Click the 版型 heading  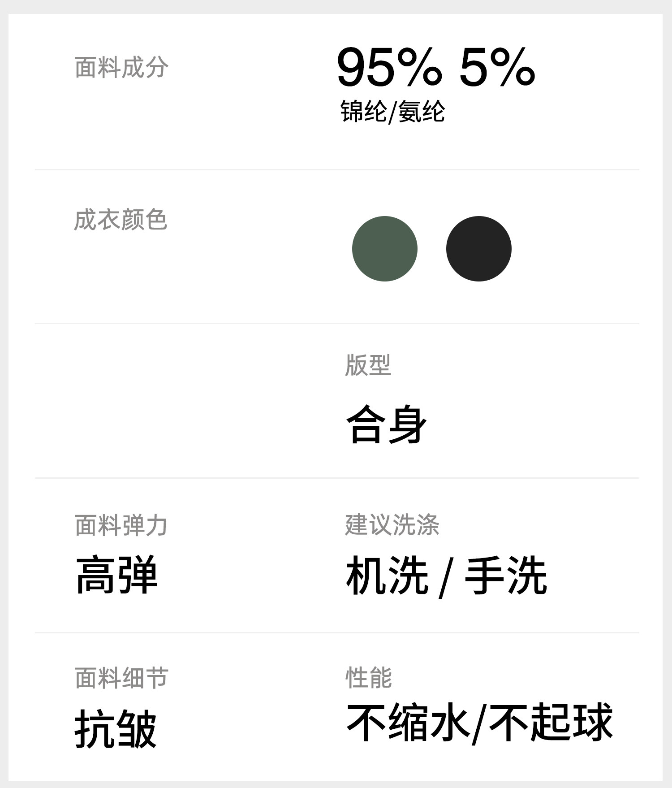tap(368, 365)
